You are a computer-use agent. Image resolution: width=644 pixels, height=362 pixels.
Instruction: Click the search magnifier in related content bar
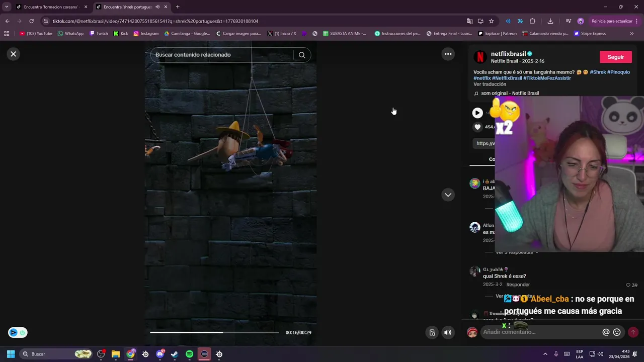click(x=302, y=55)
